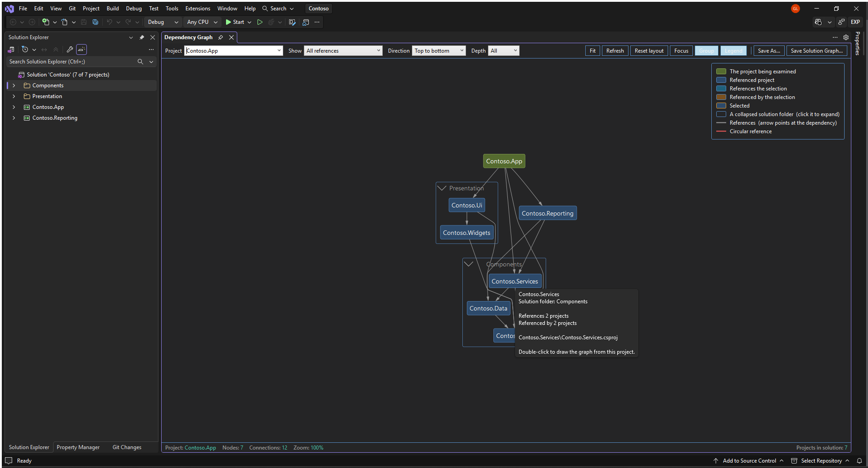The height and width of the screenshot is (468, 868).
Task: Open the File menu
Action: (23, 9)
